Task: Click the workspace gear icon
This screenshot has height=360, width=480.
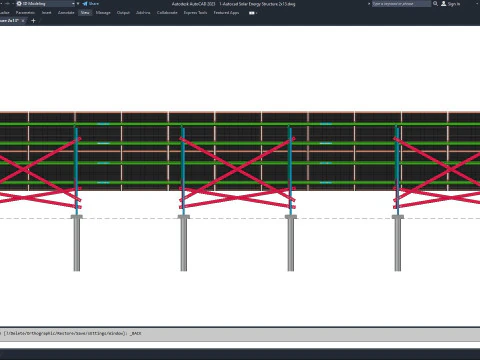Action: coord(19,4)
